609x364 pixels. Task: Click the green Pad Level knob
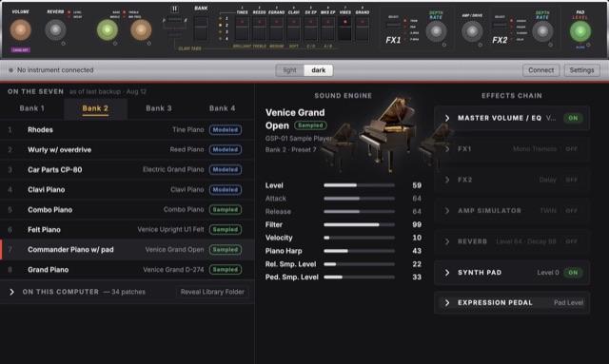pyautogui.click(x=580, y=31)
